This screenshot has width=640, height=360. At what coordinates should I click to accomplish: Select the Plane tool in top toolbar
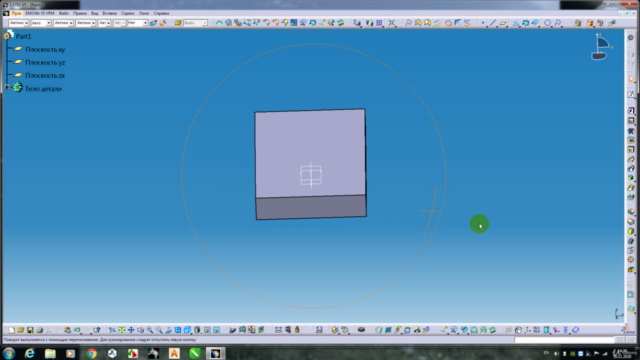pyautogui.click(x=503, y=23)
